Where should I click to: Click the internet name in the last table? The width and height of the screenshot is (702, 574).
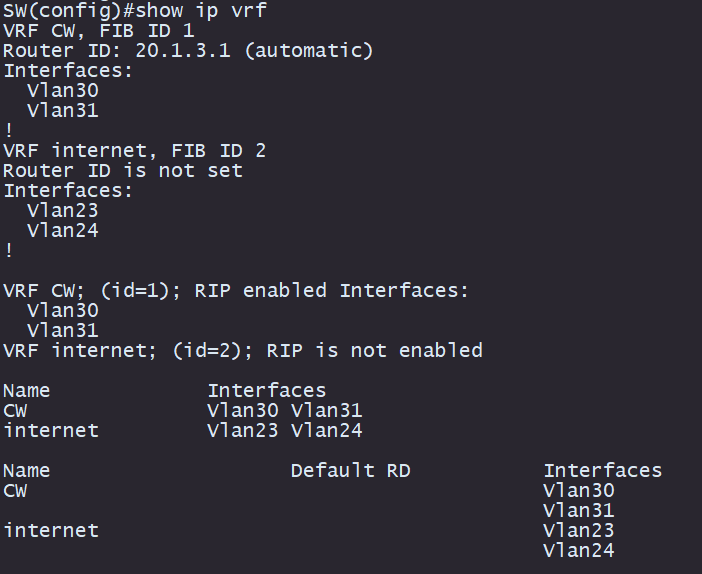coord(51,531)
